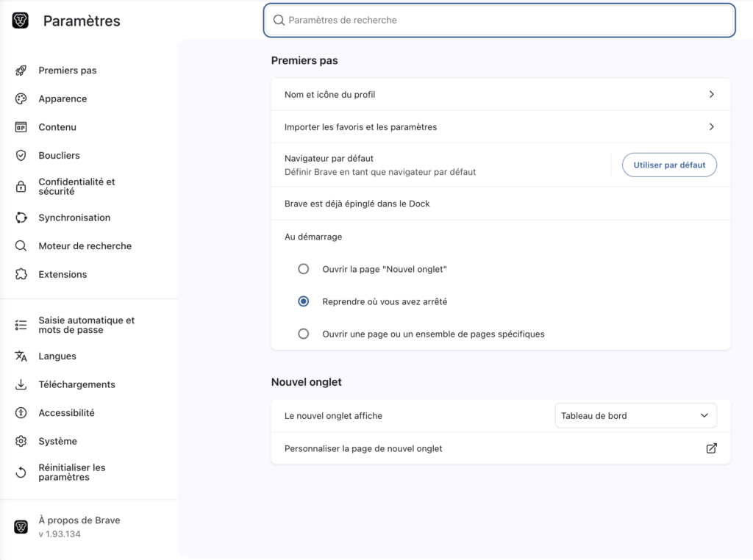
Task: Expand Importer les favoris chevron arrow
Action: point(711,126)
